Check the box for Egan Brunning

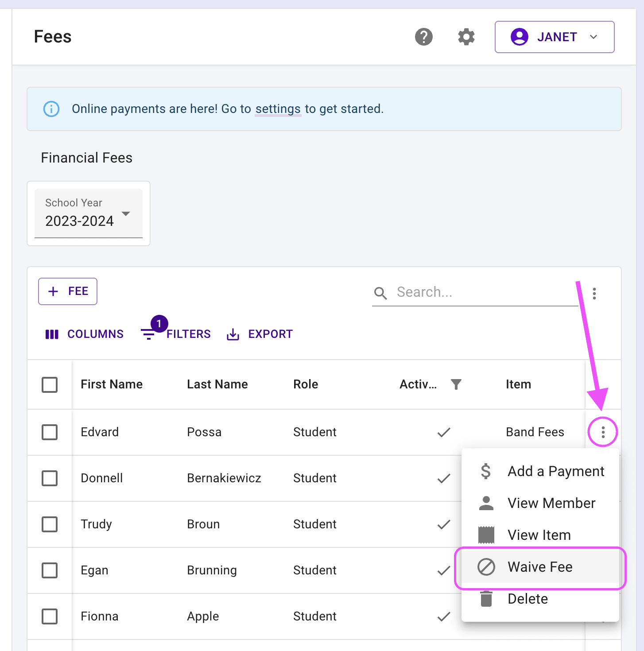point(50,570)
